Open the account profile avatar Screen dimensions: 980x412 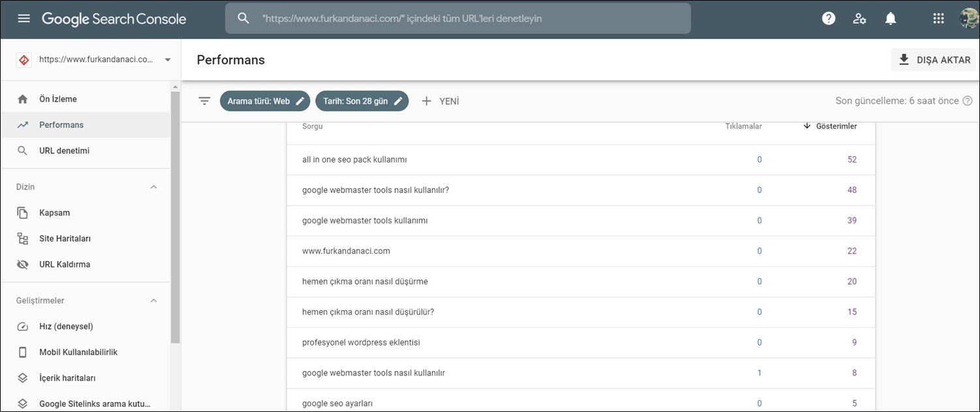tap(969, 18)
